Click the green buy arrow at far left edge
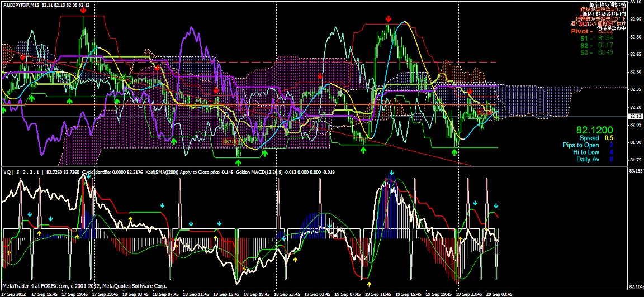The height and width of the screenshot is (297, 644). pos(4,111)
